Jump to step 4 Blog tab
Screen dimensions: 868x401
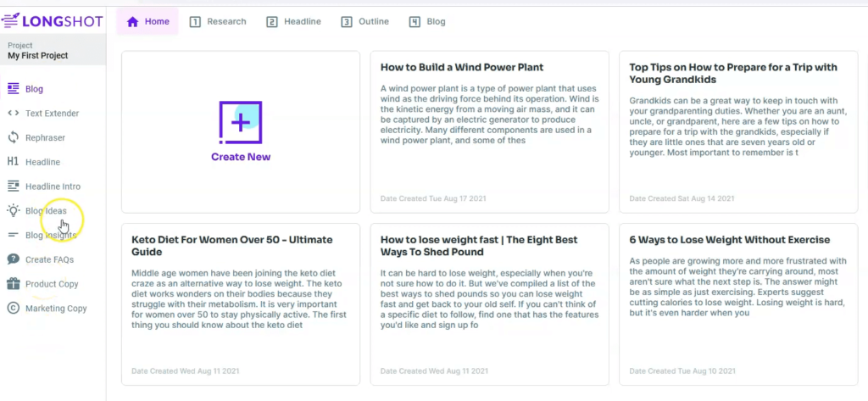(x=427, y=21)
